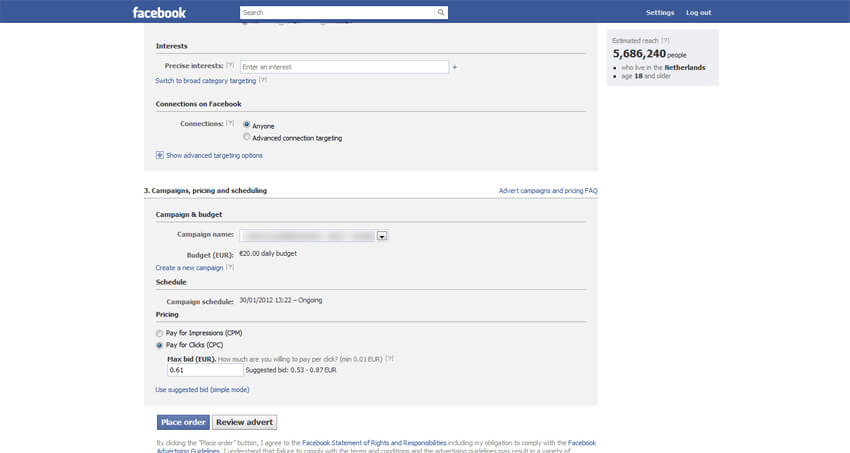Open Advert campaigns and pricing FAQ
The width and height of the screenshot is (850, 453).
tap(548, 191)
